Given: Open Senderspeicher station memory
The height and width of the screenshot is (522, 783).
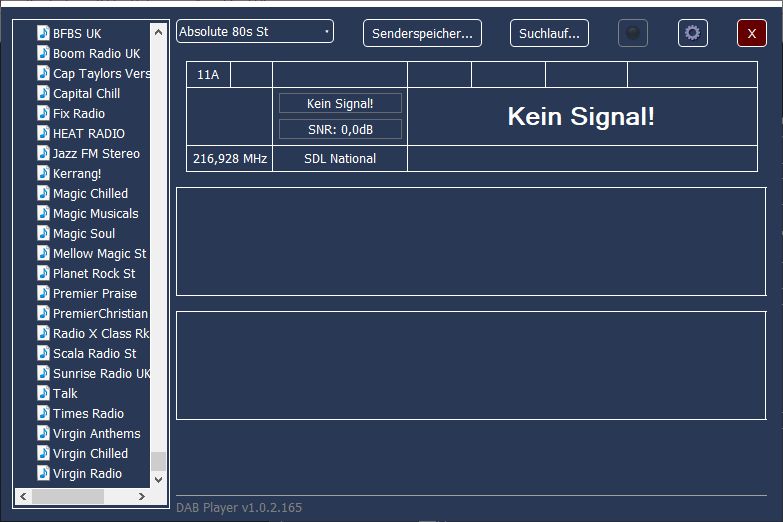Looking at the screenshot, I should pos(422,33).
